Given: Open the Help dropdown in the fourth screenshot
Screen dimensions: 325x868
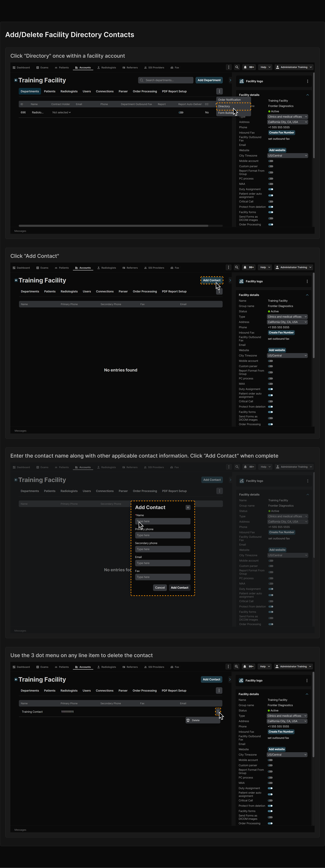Looking at the screenshot, I should click(x=265, y=666).
